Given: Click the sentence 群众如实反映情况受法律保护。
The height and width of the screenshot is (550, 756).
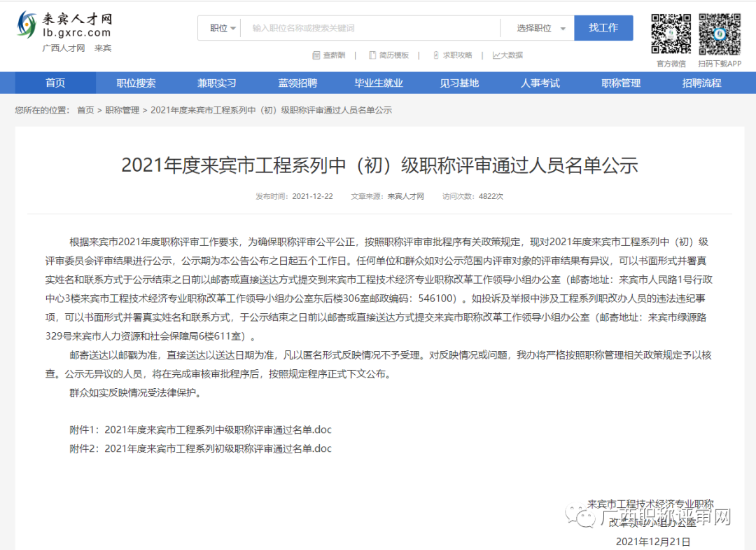Looking at the screenshot, I should [137, 393].
